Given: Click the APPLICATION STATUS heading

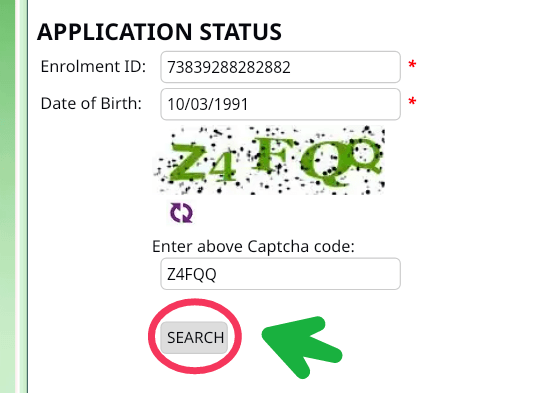Looking at the screenshot, I should pos(159,32).
